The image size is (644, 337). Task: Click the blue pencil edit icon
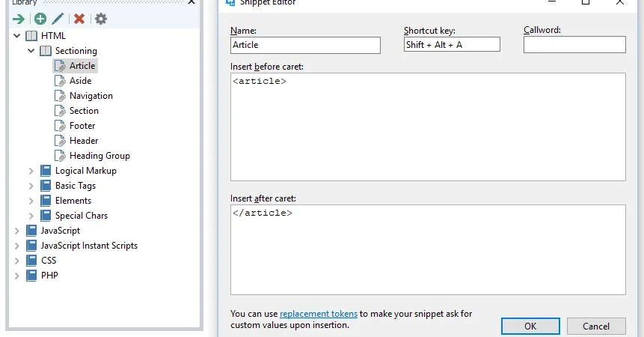(x=58, y=19)
